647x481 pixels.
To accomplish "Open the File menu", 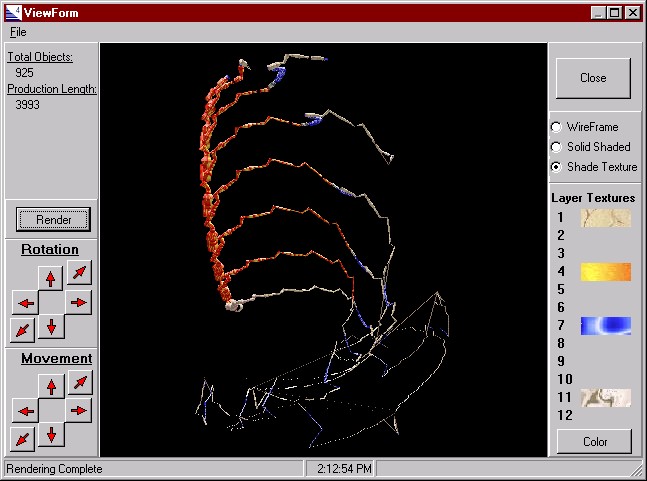I will (x=18, y=32).
